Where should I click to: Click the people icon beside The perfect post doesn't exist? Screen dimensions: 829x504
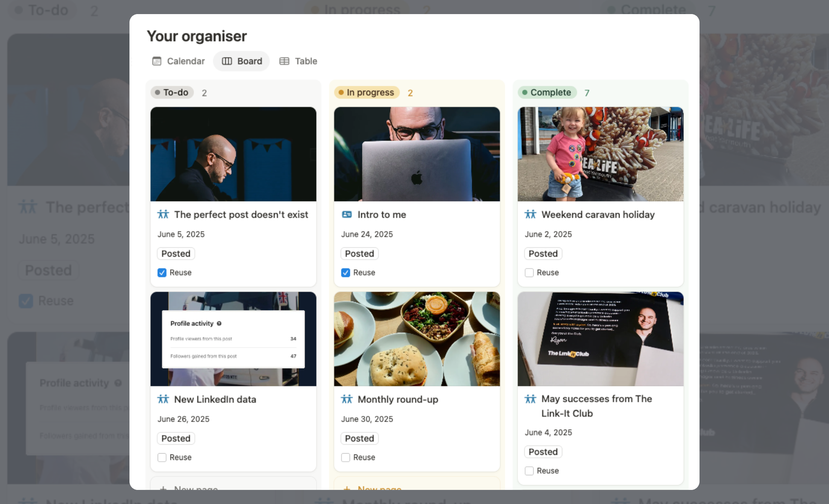pos(163,214)
